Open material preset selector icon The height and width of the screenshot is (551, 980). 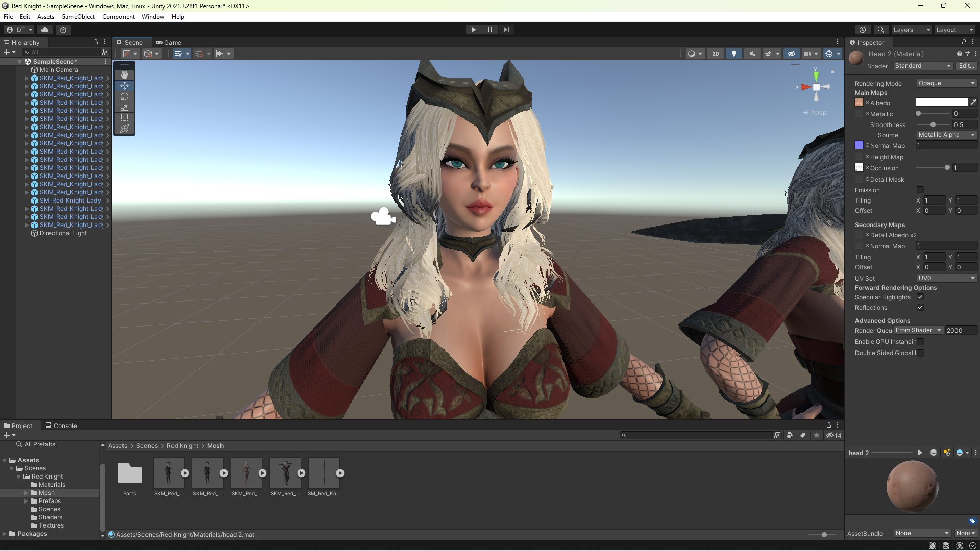[967, 54]
